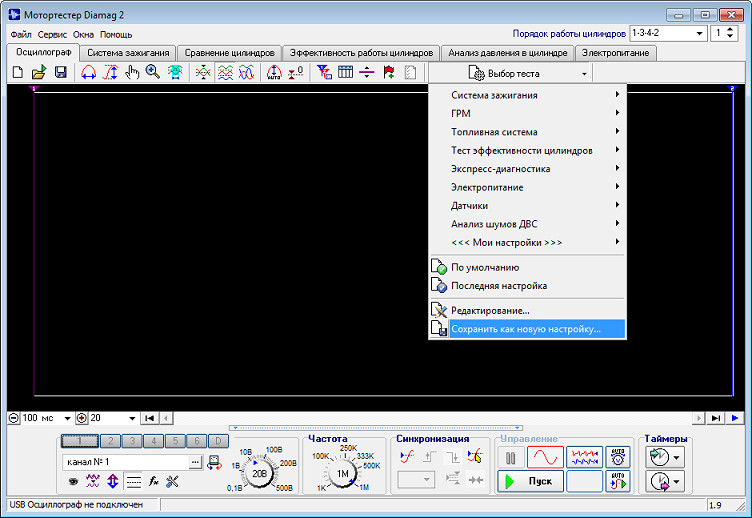Click the manual sync cursor icon
This screenshot has height=518, width=752.
(475, 457)
